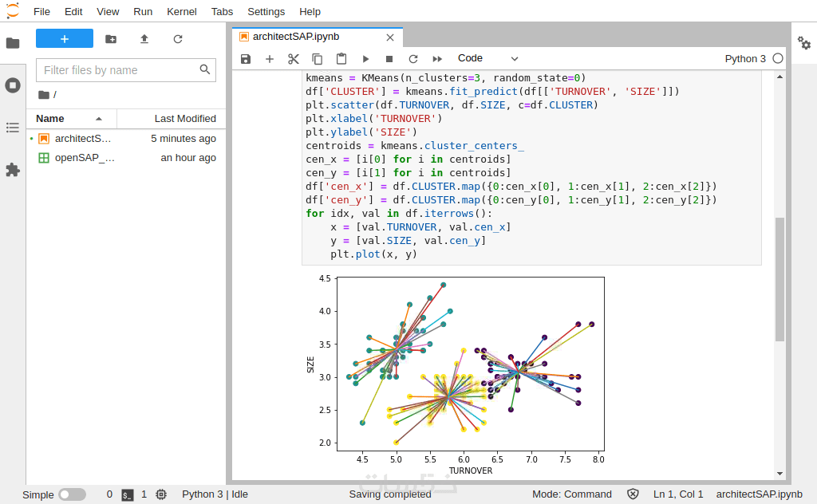
Task: Open the View menu
Action: pos(108,11)
